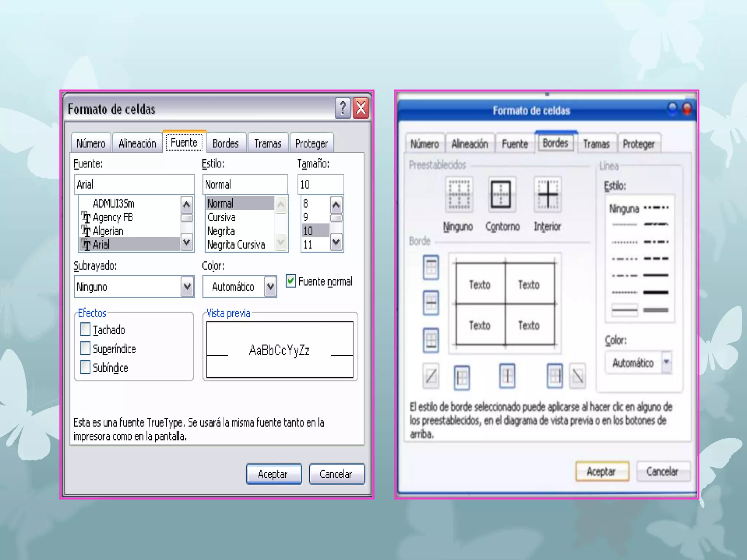Enable the Subíndice checkbox

[85, 367]
